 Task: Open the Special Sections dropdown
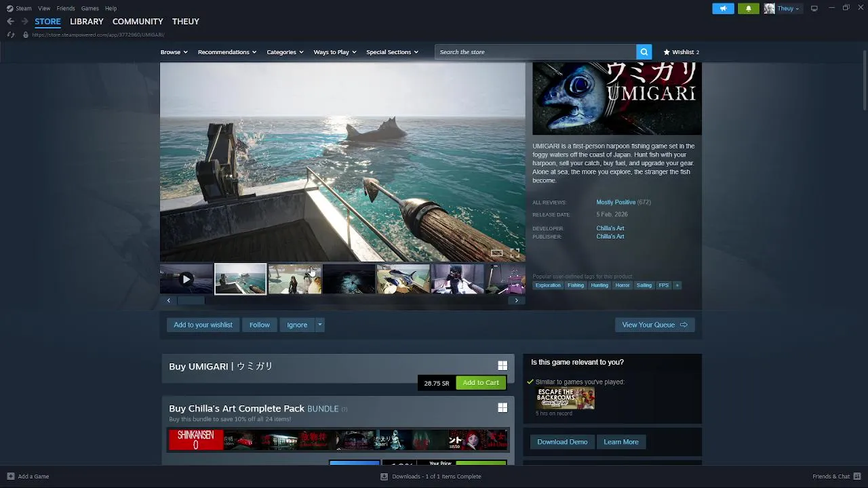click(392, 52)
